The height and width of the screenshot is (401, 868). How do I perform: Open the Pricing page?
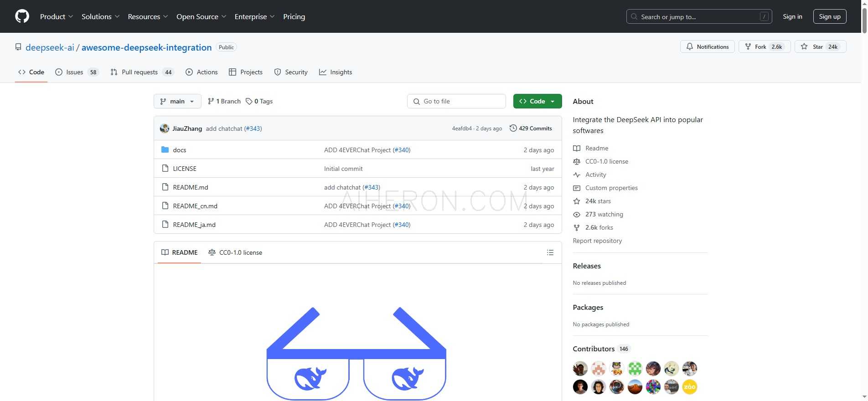[x=294, y=16]
